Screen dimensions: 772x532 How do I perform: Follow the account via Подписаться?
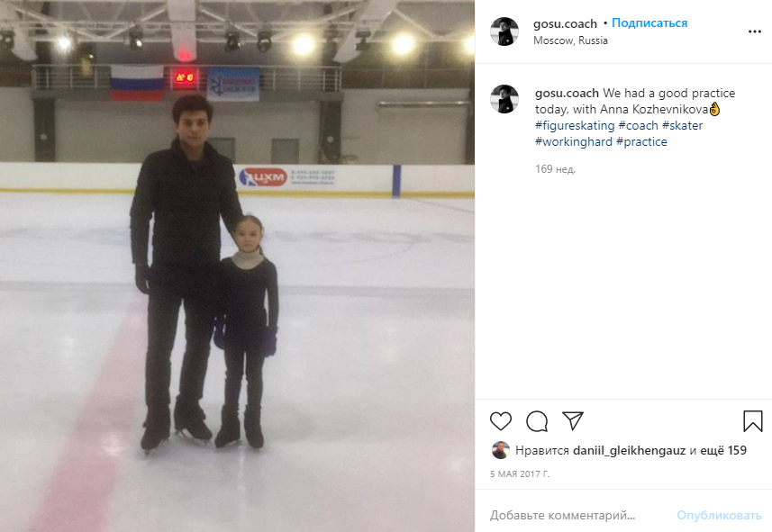[x=649, y=23]
